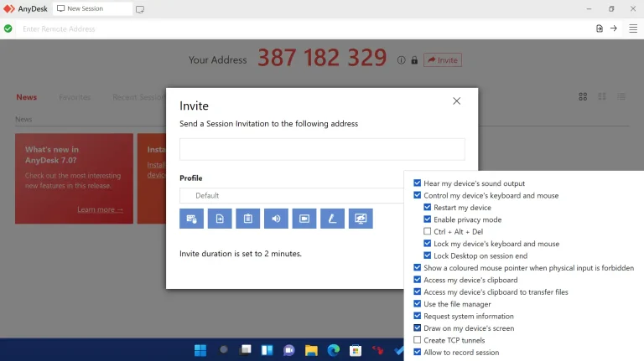This screenshot has height=361, width=644.
Task: Uncheck Hear my device's sound output
Action: [418, 183]
